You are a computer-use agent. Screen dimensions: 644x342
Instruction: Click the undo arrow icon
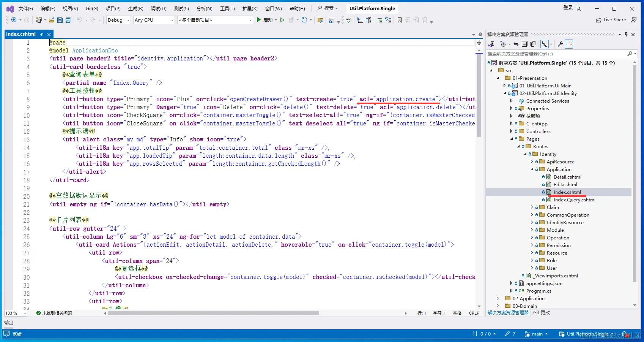[80, 20]
